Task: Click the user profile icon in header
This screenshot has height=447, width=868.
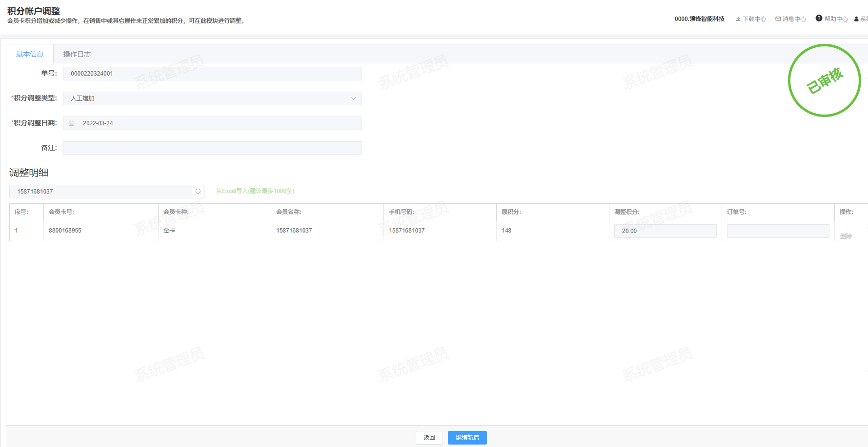Action: (x=856, y=19)
